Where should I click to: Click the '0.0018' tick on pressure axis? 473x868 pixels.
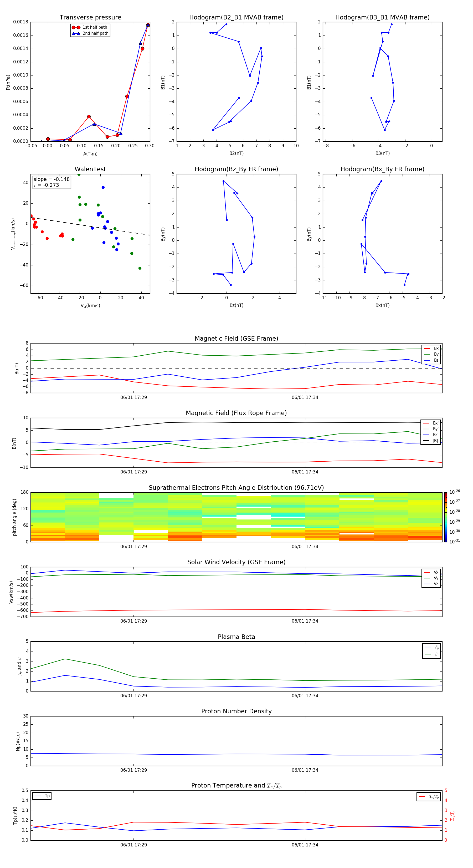pos(20,22)
